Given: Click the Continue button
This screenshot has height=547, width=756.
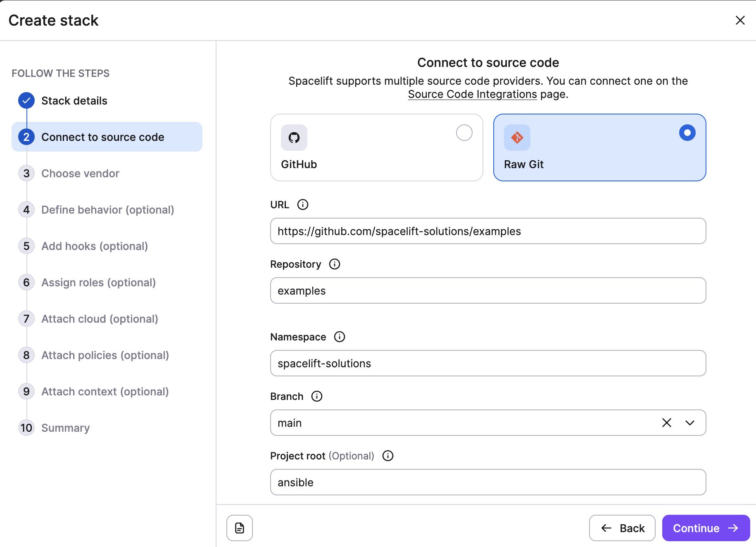Looking at the screenshot, I should pos(706,528).
